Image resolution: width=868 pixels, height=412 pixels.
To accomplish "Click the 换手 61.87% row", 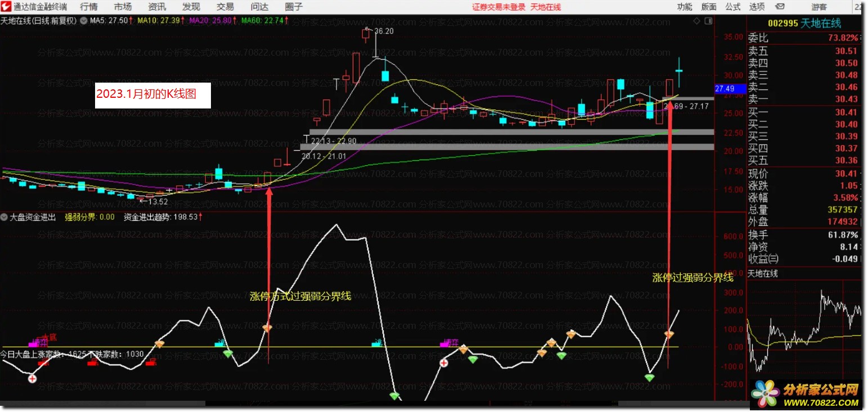I will 804,235.
